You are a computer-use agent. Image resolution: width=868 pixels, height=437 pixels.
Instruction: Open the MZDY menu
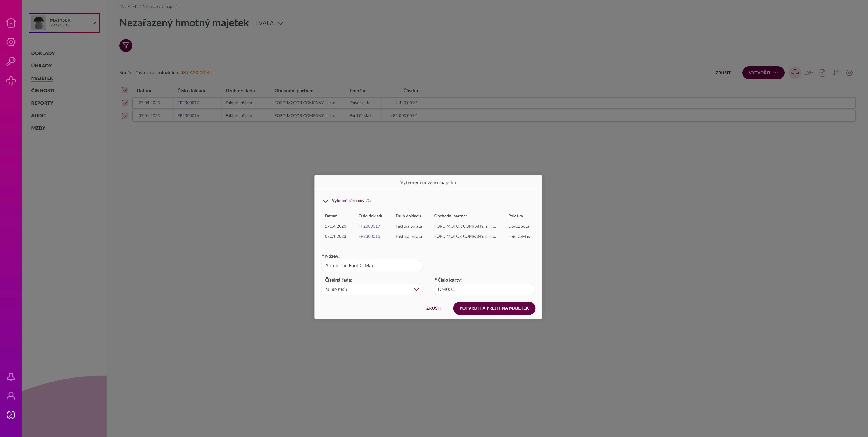[38, 128]
